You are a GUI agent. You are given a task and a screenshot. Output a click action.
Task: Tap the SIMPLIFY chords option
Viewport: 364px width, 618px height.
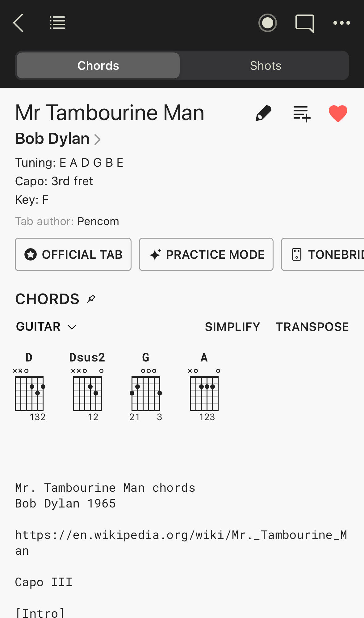(x=232, y=327)
